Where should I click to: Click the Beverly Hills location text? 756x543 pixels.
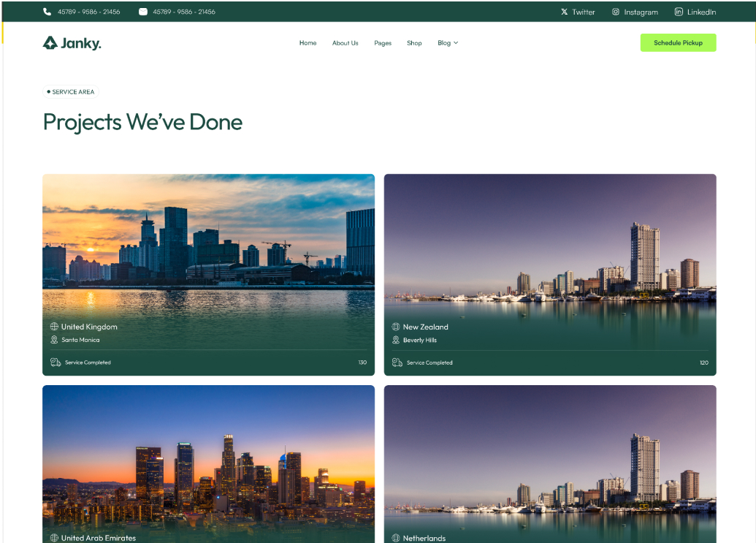coord(420,340)
